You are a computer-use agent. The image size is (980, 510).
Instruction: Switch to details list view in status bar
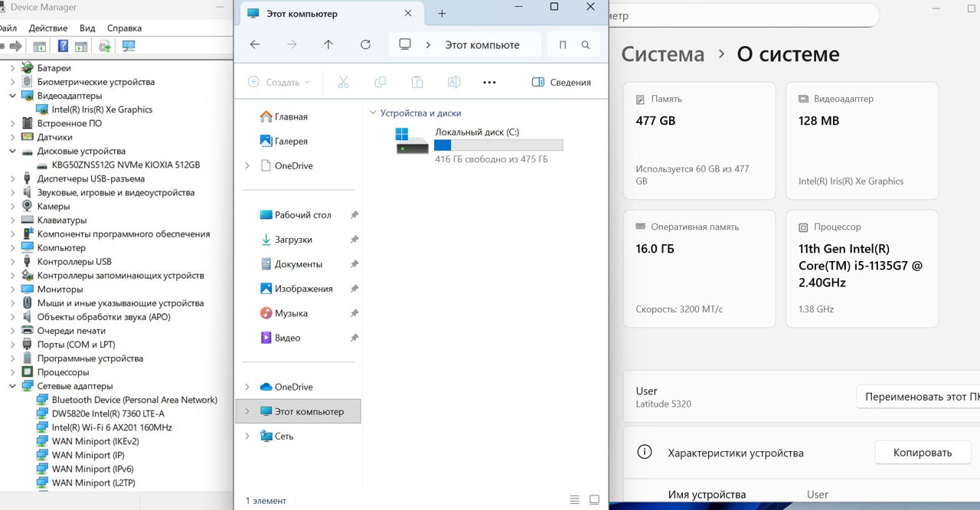click(x=574, y=500)
